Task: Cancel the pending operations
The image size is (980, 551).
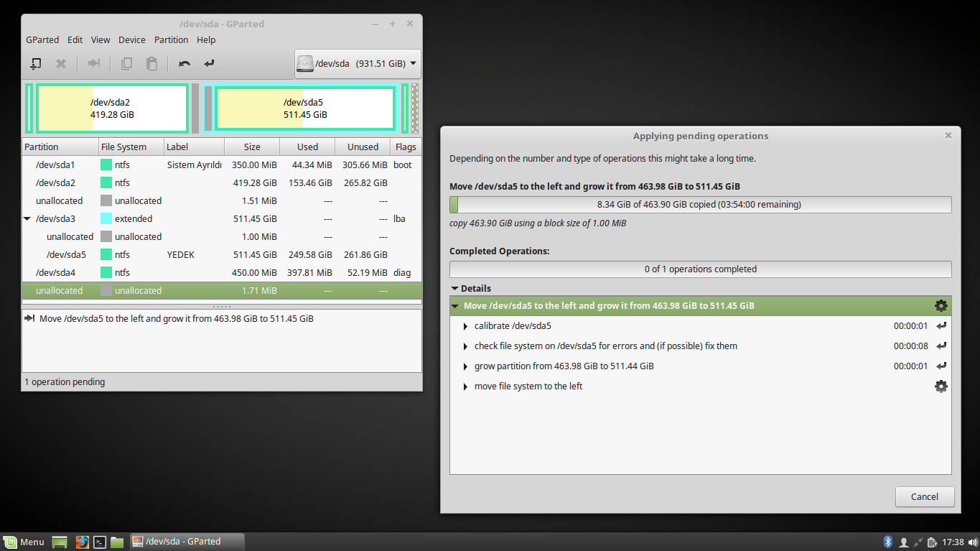Action: point(925,497)
